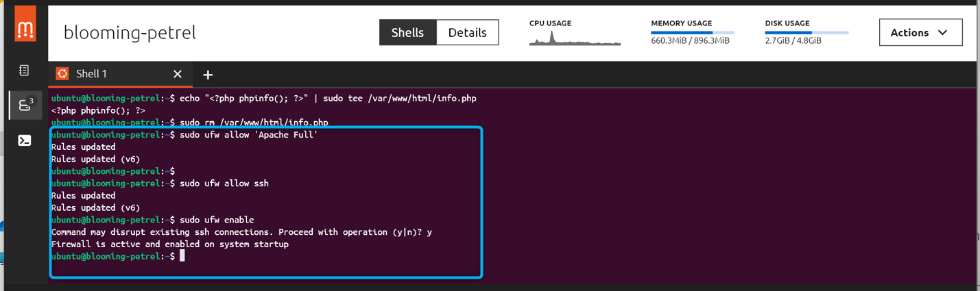This screenshot has width=980, height=291.
Task: Click the Multipass logo icon
Action: [25, 29]
